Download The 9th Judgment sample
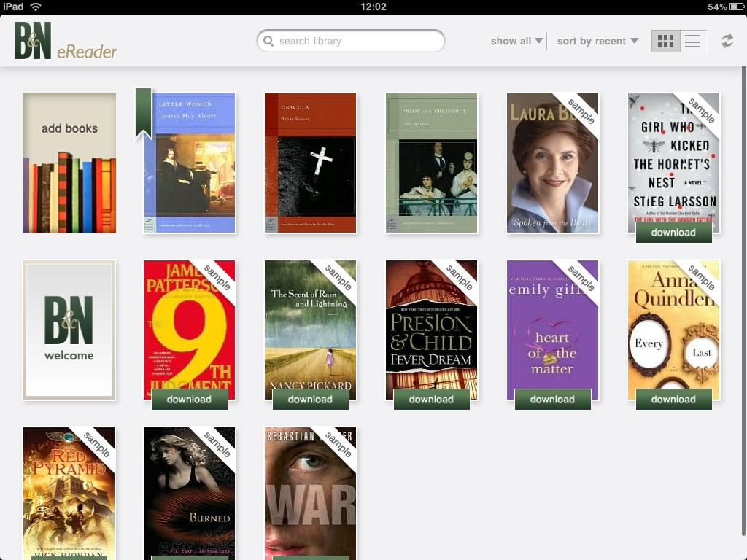The height and width of the screenshot is (560, 747). 190,400
